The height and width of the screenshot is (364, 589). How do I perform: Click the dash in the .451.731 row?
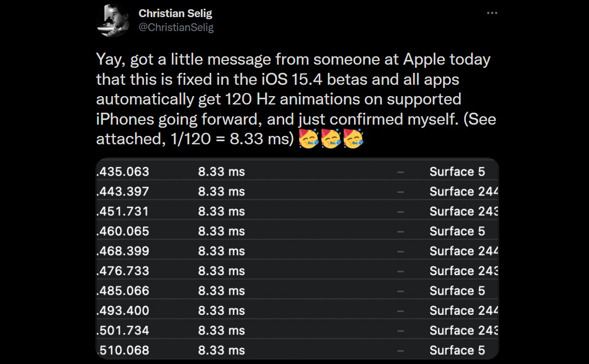point(400,212)
